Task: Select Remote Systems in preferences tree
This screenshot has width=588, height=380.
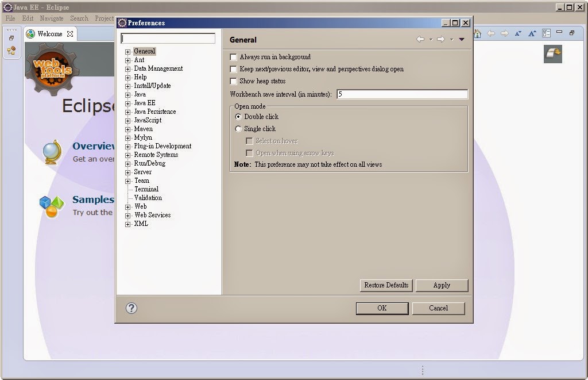Action: 156,155
